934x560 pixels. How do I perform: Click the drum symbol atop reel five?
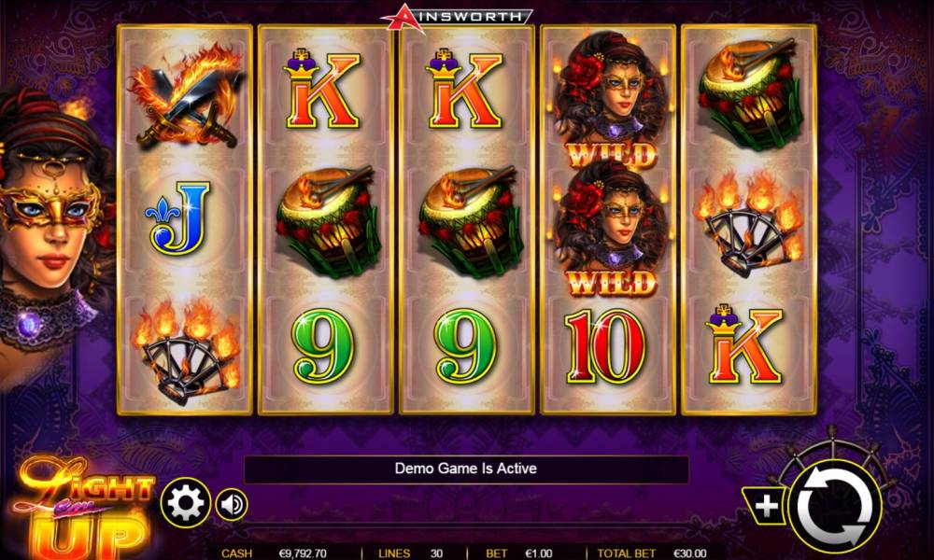tap(749, 93)
